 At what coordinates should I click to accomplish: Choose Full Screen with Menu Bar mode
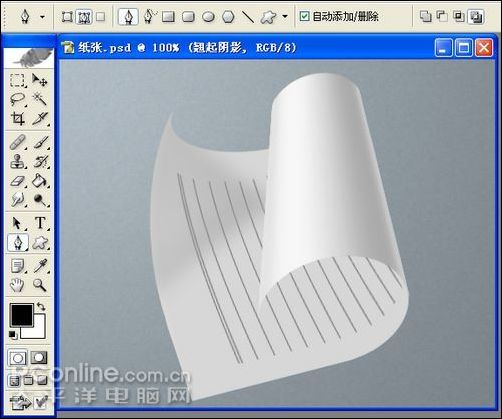click(29, 380)
